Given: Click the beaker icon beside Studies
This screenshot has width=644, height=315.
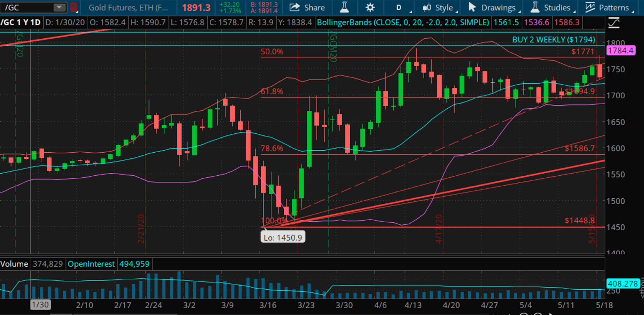Looking at the screenshot, I should (535, 7).
